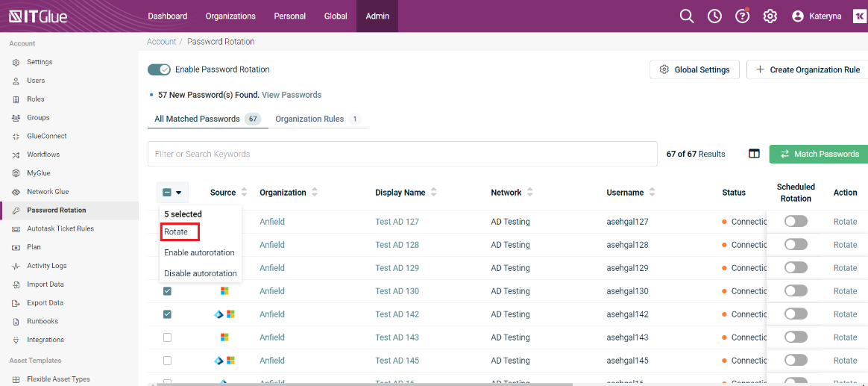Toggle scheduled rotation for asehgal130
Screen dimensions: 868x386
(x=796, y=290)
